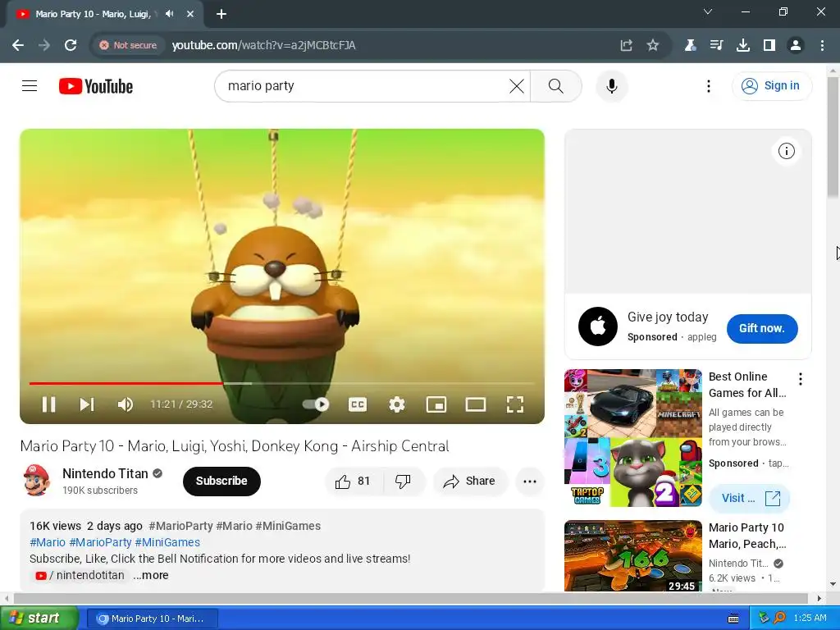Image resolution: width=840 pixels, height=630 pixels.
Task: Open nintendotitan channel link in description
Action: [80, 575]
